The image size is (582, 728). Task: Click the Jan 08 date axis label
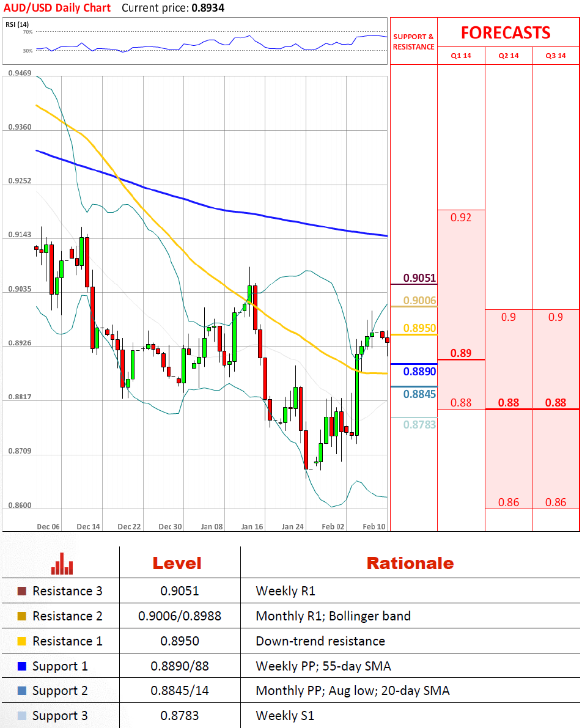pyautogui.click(x=212, y=526)
